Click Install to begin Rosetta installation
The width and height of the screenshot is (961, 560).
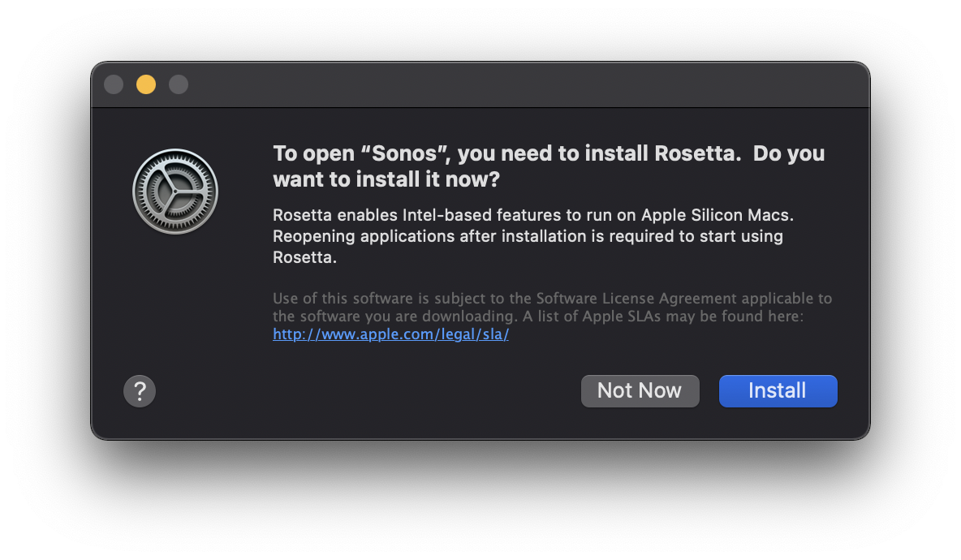coord(777,390)
